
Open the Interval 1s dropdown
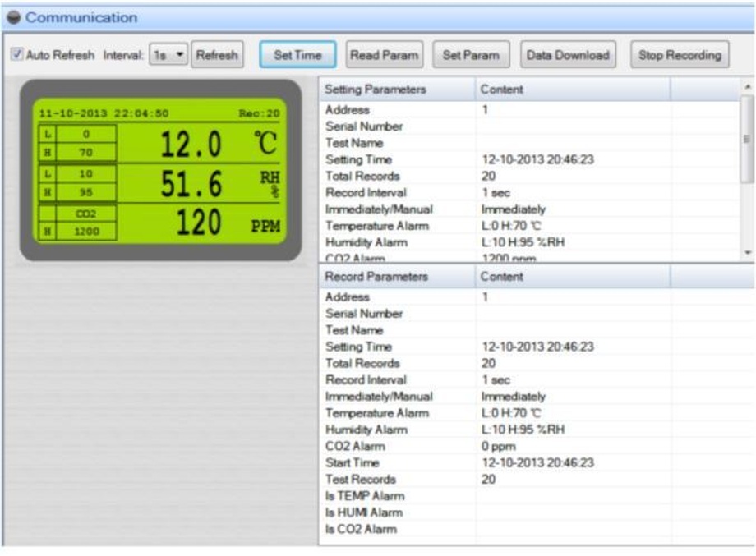point(168,55)
